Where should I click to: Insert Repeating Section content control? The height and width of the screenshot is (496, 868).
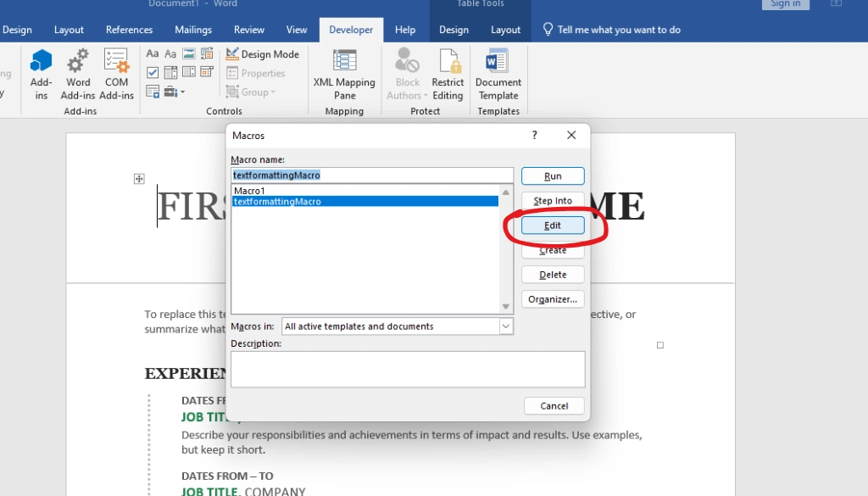(x=153, y=92)
